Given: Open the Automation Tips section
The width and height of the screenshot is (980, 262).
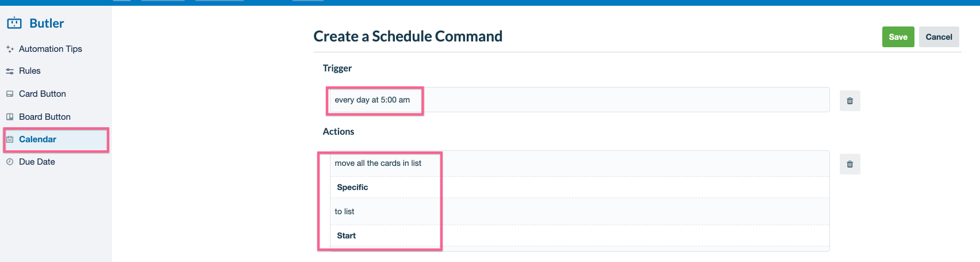Looking at the screenshot, I should tap(51, 49).
